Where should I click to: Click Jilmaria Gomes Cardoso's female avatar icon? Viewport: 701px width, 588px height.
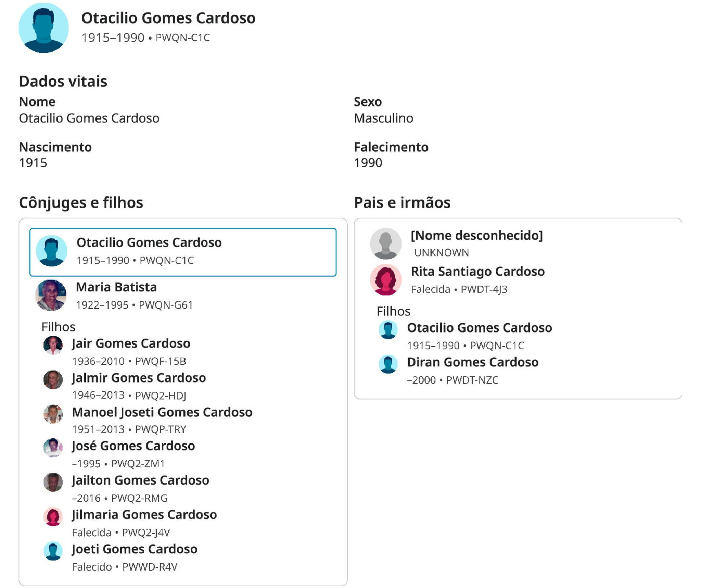53,516
